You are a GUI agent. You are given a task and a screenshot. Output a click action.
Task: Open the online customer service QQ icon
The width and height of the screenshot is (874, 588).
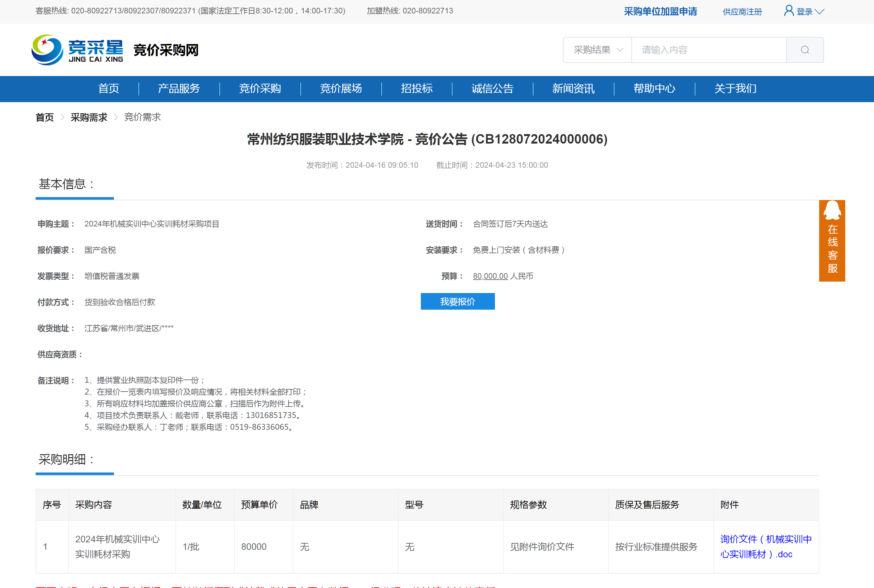pos(832,211)
